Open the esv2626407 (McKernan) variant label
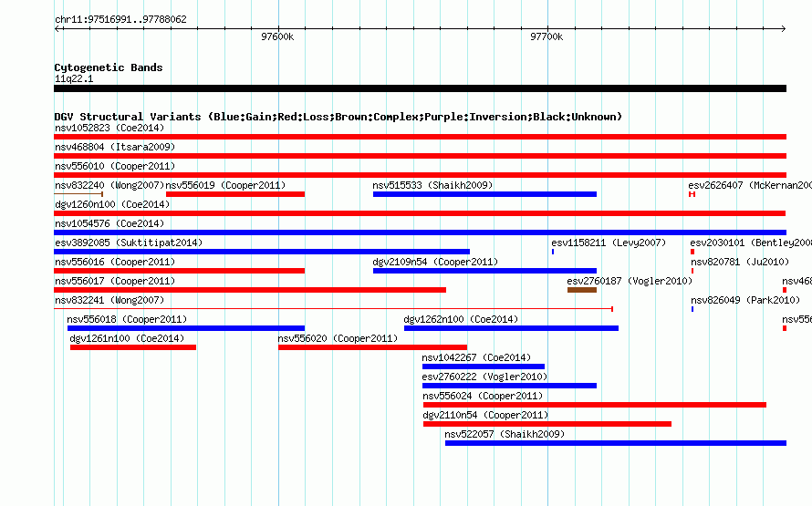 750,185
